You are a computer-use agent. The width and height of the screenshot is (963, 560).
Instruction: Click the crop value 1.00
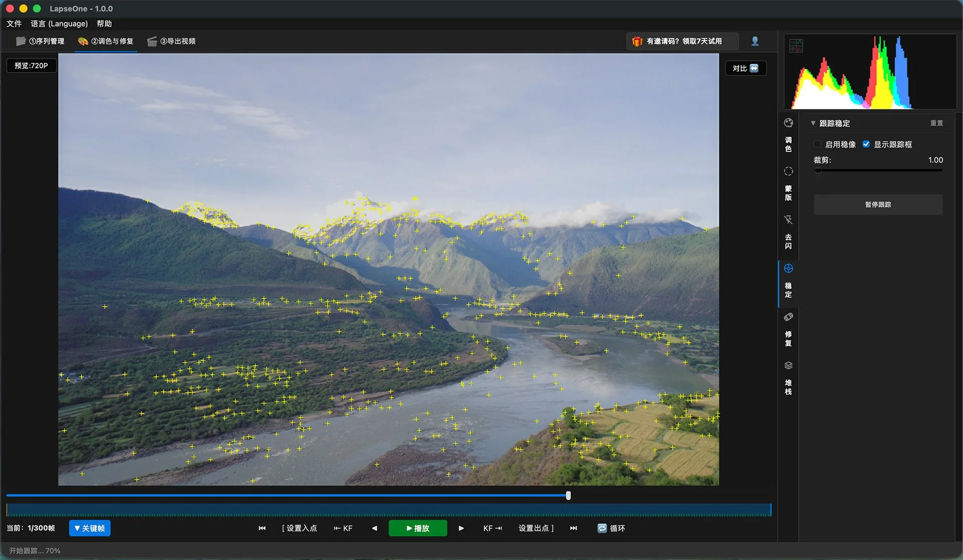pyautogui.click(x=935, y=160)
